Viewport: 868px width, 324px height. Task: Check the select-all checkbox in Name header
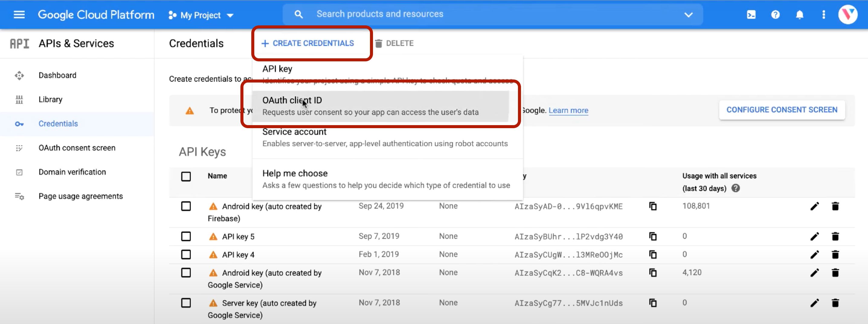tap(186, 176)
